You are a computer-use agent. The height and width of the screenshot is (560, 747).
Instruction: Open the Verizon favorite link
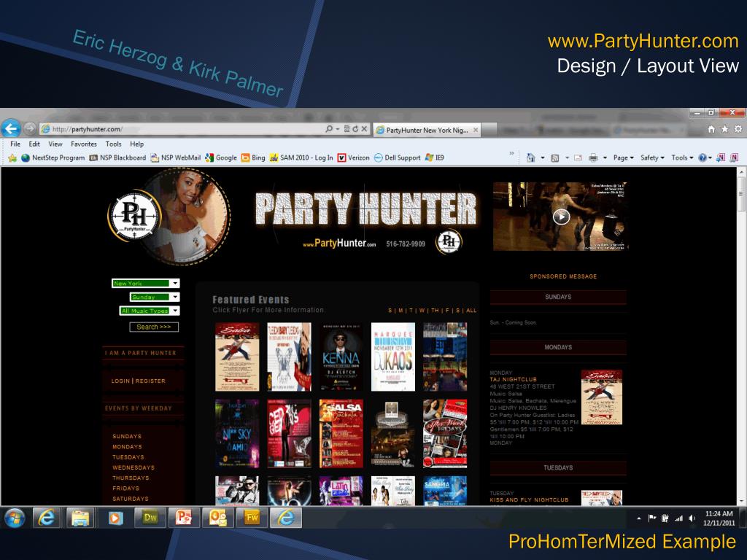click(x=354, y=157)
